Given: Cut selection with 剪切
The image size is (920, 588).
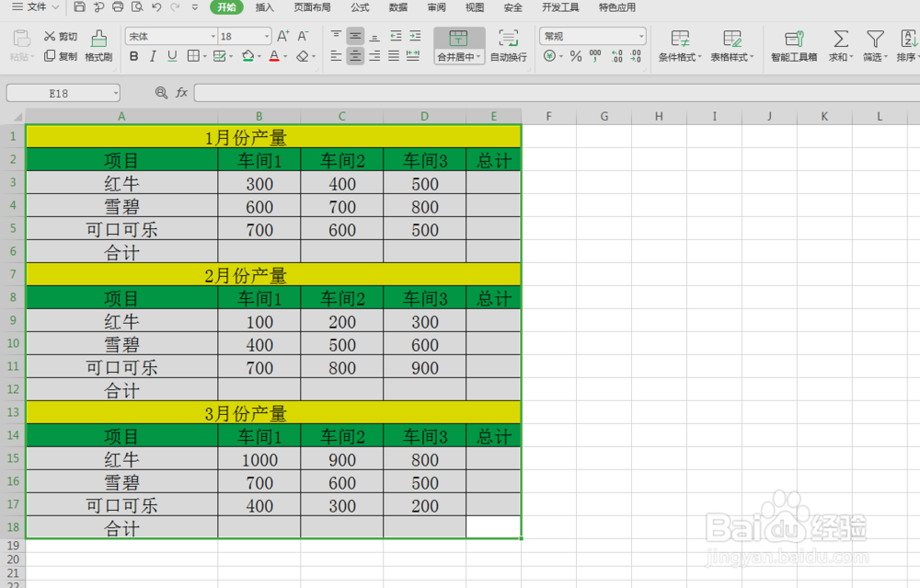Looking at the screenshot, I should 61,37.
